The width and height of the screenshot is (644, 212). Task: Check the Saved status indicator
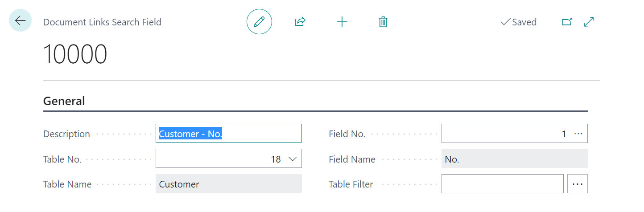519,22
